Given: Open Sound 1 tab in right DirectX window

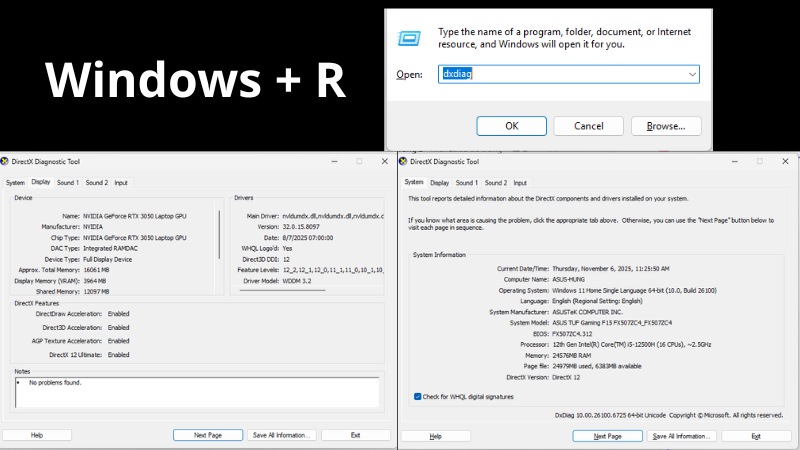Looking at the screenshot, I should coord(467,183).
